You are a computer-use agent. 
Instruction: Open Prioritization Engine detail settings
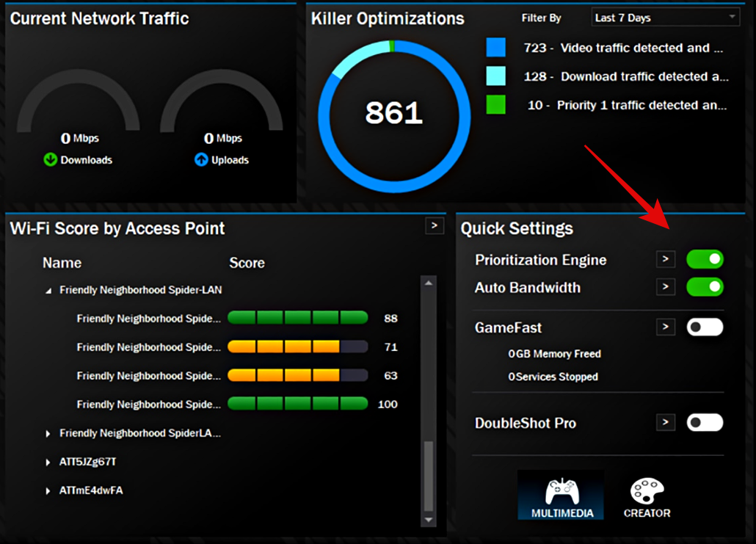coord(666,259)
